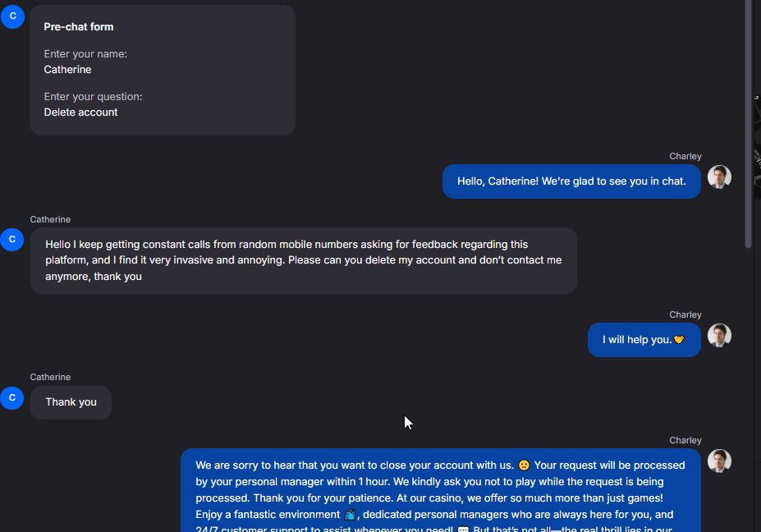The image size is (761, 532).
Task: Click the "Charley" name above the greeting message
Action: pyautogui.click(x=685, y=157)
